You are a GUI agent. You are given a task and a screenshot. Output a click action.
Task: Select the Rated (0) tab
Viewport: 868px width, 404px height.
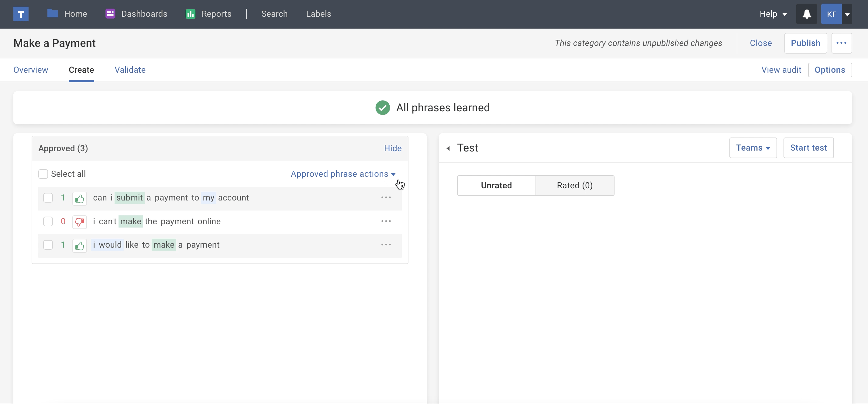(574, 186)
